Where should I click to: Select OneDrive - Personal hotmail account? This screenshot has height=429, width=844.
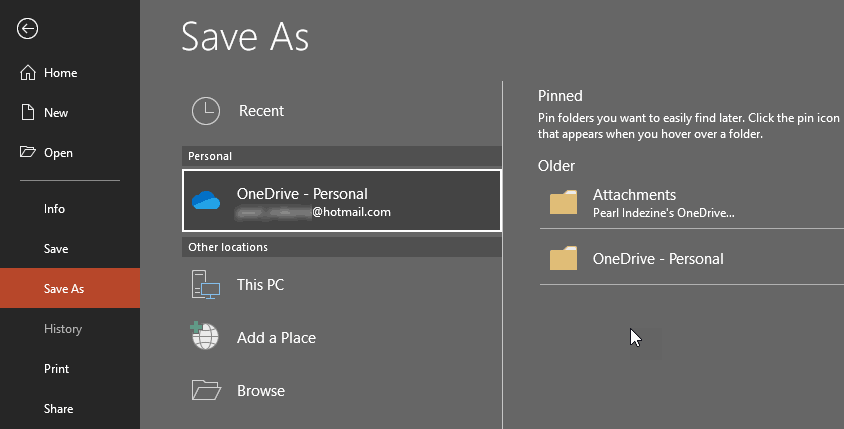coord(342,200)
